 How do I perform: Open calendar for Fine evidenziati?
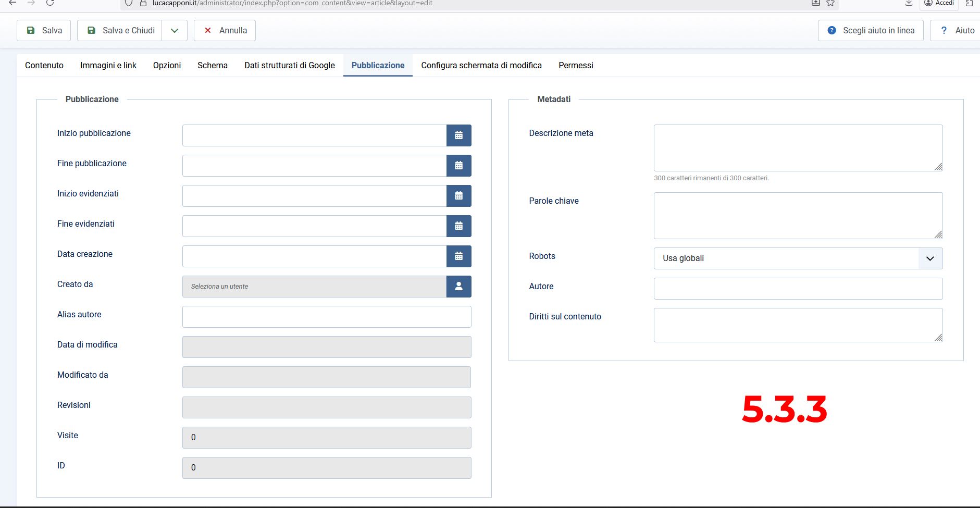click(x=458, y=226)
